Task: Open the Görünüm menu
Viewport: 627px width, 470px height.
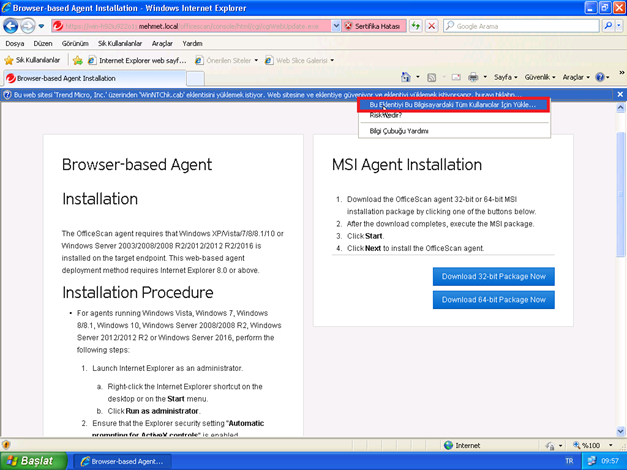Action: [x=75, y=43]
